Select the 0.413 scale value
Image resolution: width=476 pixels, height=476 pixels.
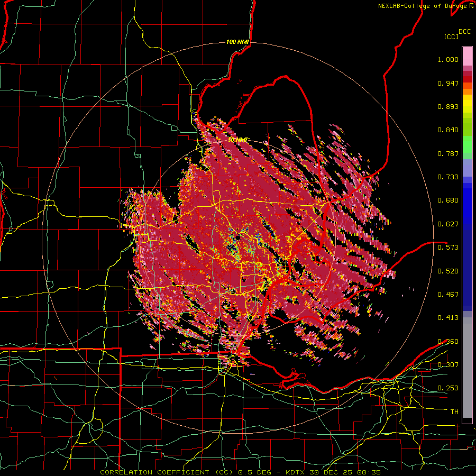tap(448, 318)
